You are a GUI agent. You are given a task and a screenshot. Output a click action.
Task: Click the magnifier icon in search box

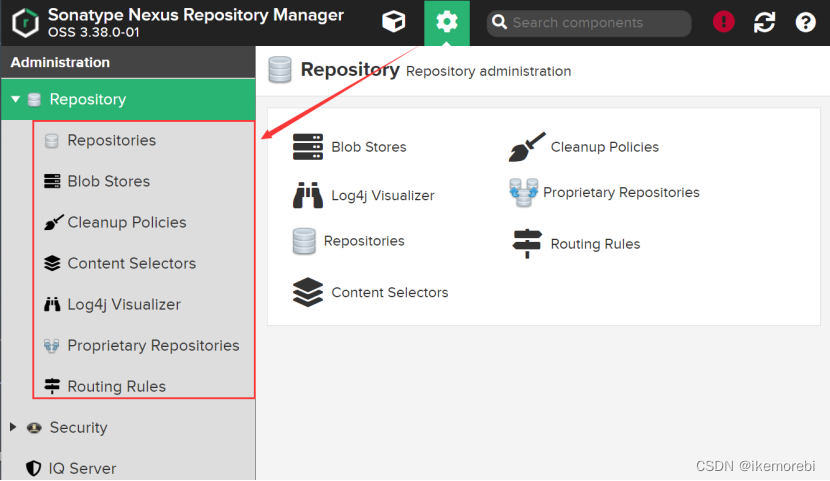499,22
